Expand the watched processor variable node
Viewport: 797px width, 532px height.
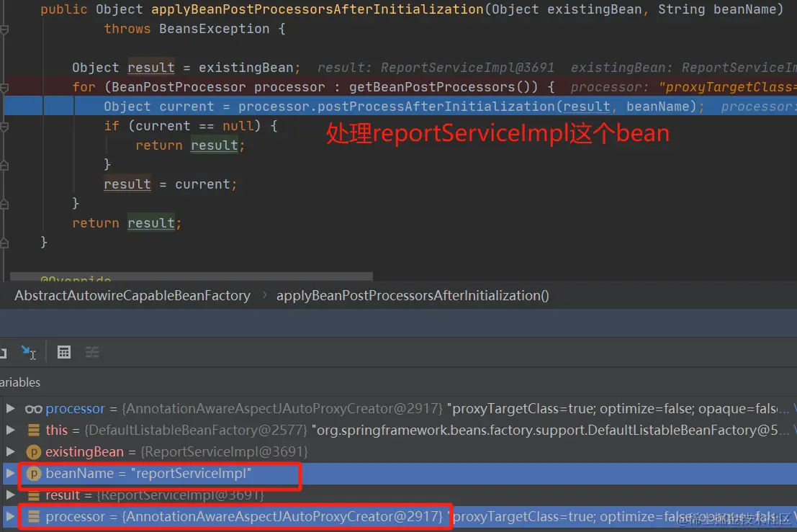pyautogui.click(x=10, y=408)
